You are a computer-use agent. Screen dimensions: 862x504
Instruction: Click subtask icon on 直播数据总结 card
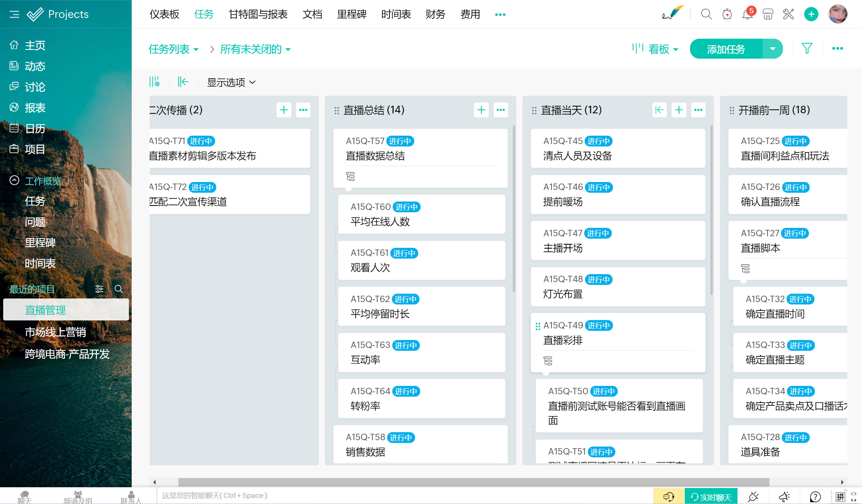click(350, 176)
